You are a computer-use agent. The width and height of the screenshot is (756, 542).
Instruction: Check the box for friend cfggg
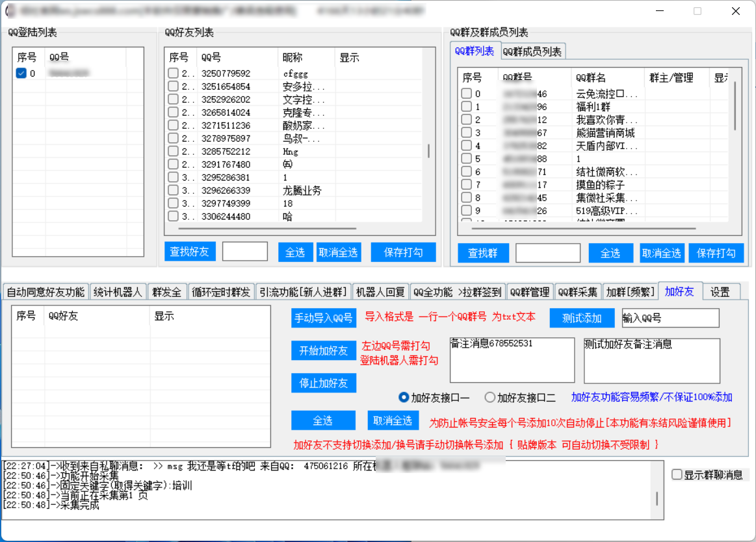pos(173,73)
